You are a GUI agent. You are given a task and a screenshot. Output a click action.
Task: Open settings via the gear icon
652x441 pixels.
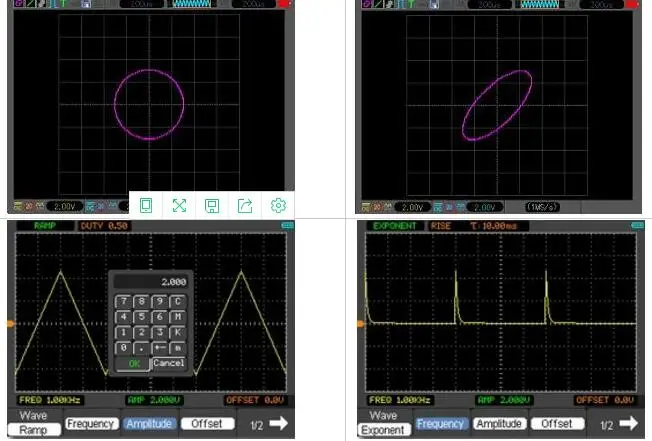click(278, 205)
